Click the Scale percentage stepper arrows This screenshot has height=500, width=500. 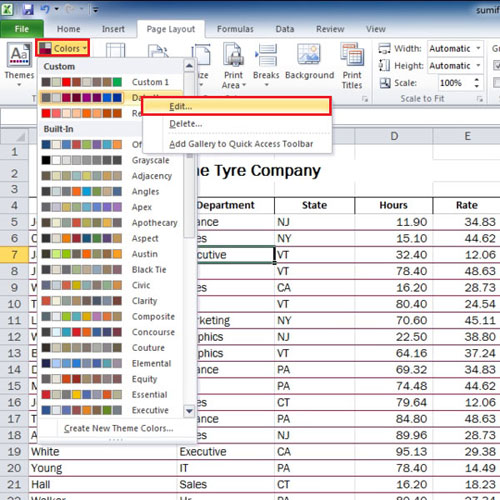(477, 83)
